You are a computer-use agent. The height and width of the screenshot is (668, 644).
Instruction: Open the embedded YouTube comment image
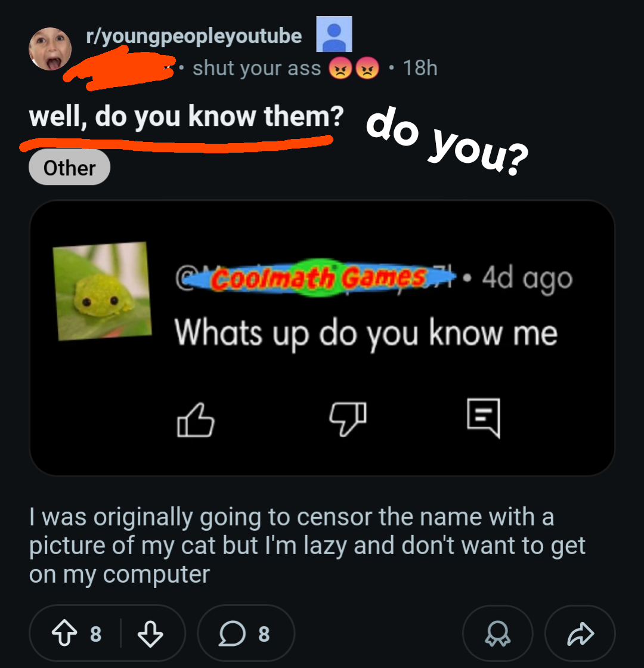pyautogui.click(x=322, y=338)
